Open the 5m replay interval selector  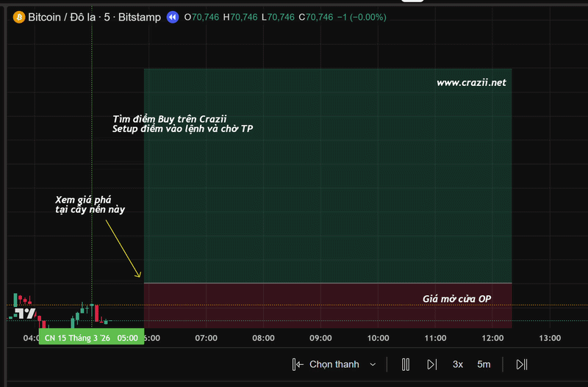tap(484, 364)
